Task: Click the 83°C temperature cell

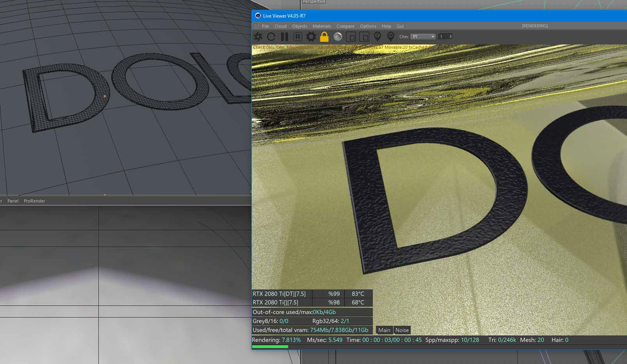Action: 358,294
